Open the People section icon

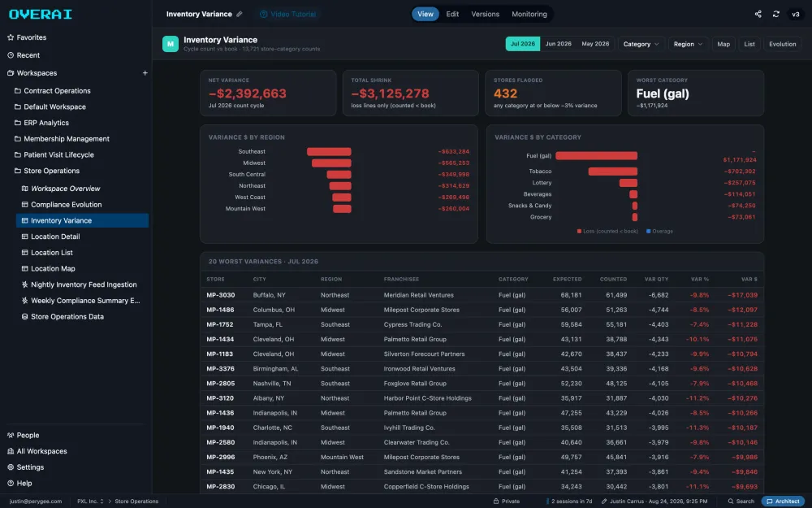11,436
